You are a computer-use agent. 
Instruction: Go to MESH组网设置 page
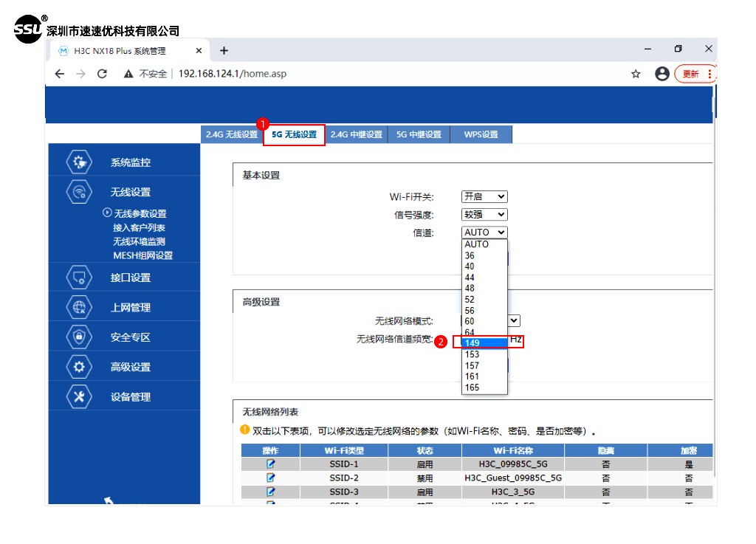point(142,255)
